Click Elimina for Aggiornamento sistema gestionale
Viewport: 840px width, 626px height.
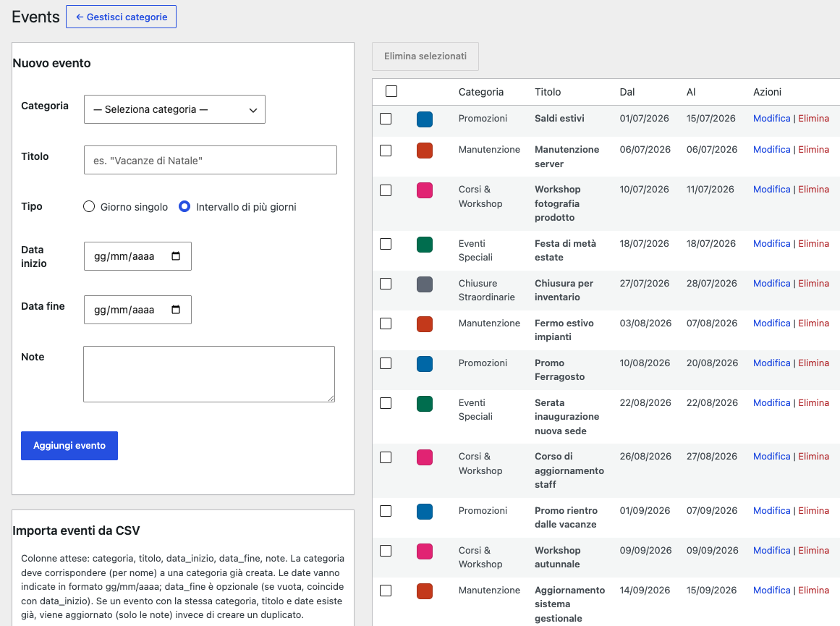[813, 590]
